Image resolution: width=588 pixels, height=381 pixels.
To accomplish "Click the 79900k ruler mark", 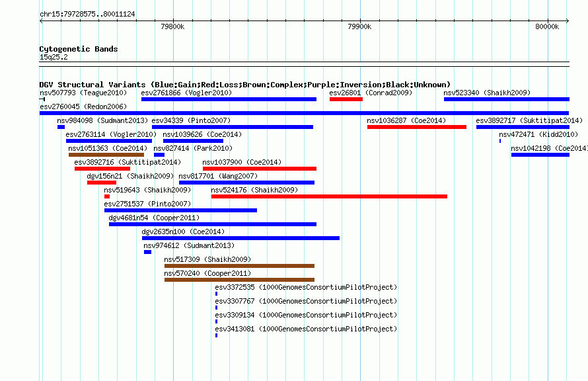I will 359,26.
